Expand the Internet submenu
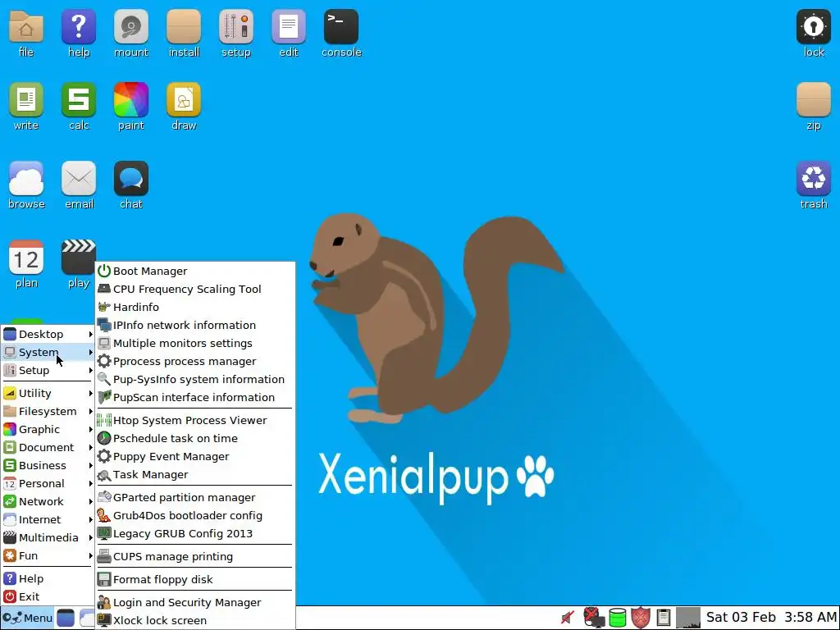This screenshot has width=840, height=630. 48,519
